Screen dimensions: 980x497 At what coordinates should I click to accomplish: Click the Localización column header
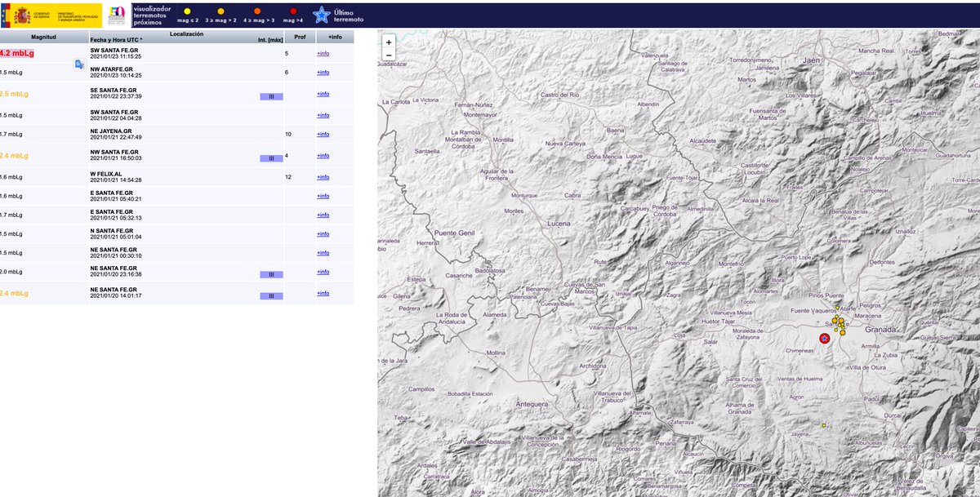(187, 33)
